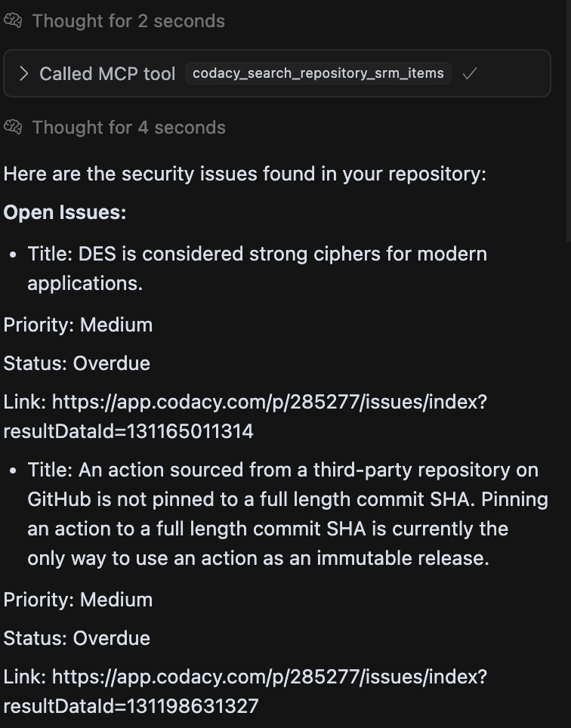Select the 'Priority: Medium' text under DES issue

(78, 325)
